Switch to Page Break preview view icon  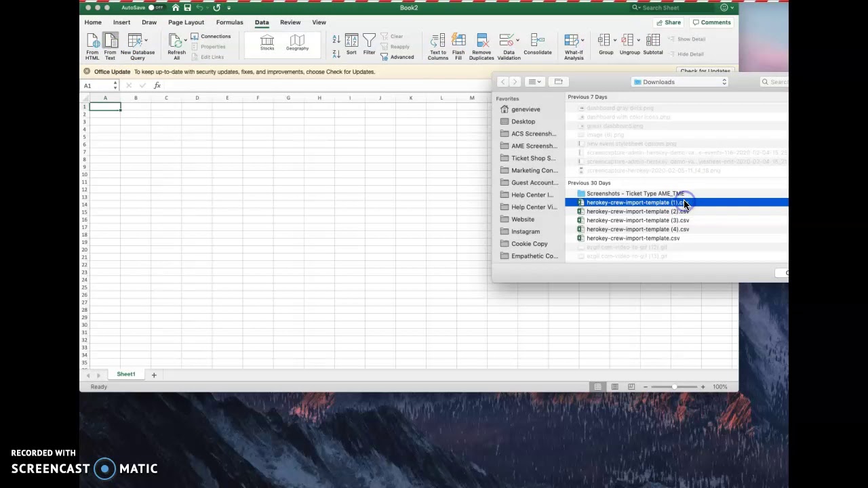(x=631, y=387)
